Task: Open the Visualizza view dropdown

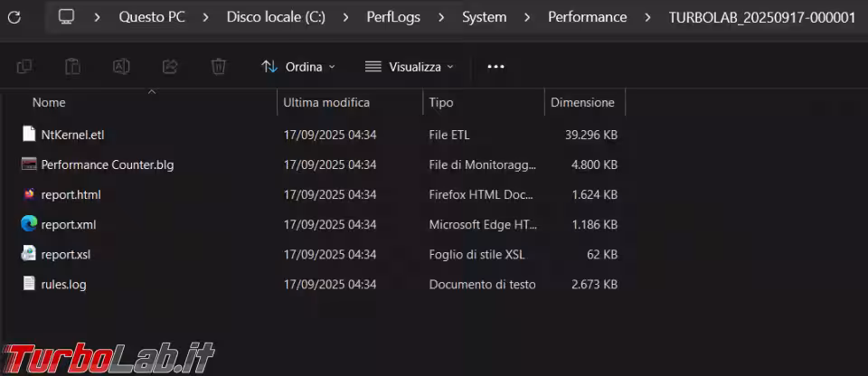Action: [409, 66]
